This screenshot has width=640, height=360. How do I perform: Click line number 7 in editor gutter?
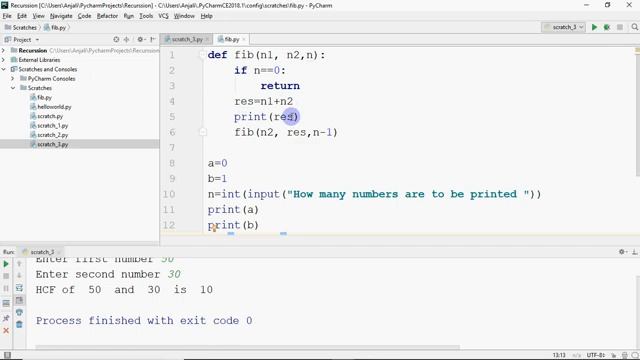[172, 147]
